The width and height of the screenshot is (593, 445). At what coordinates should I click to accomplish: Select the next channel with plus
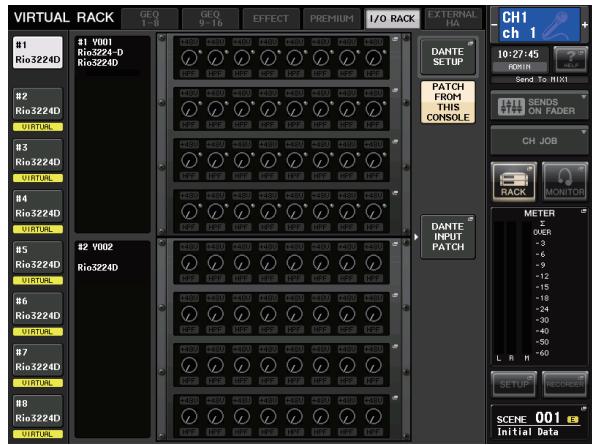pyautogui.click(x=585, y=25)
